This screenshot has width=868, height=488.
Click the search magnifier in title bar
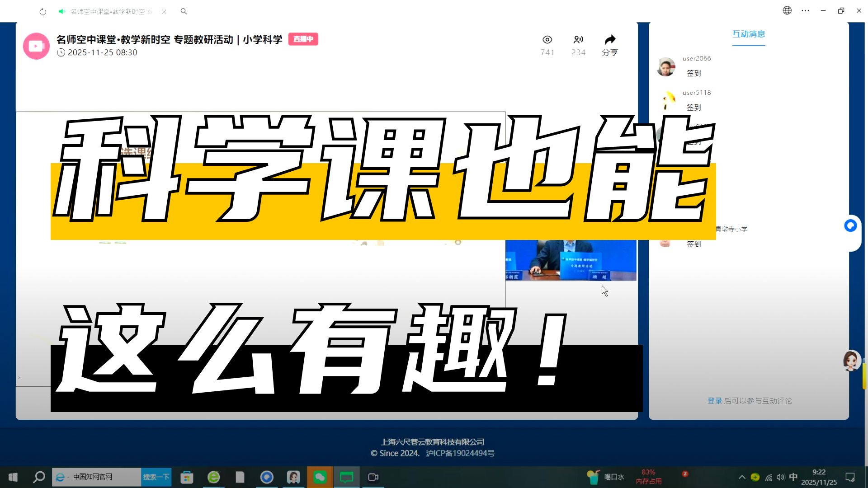coord(184,11)
